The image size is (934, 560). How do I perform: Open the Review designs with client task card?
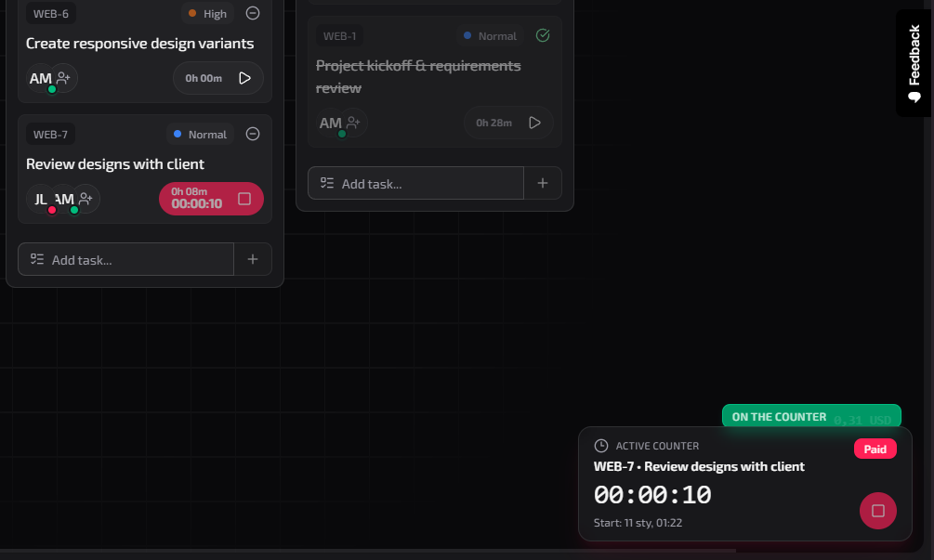(x=115, y=164)
